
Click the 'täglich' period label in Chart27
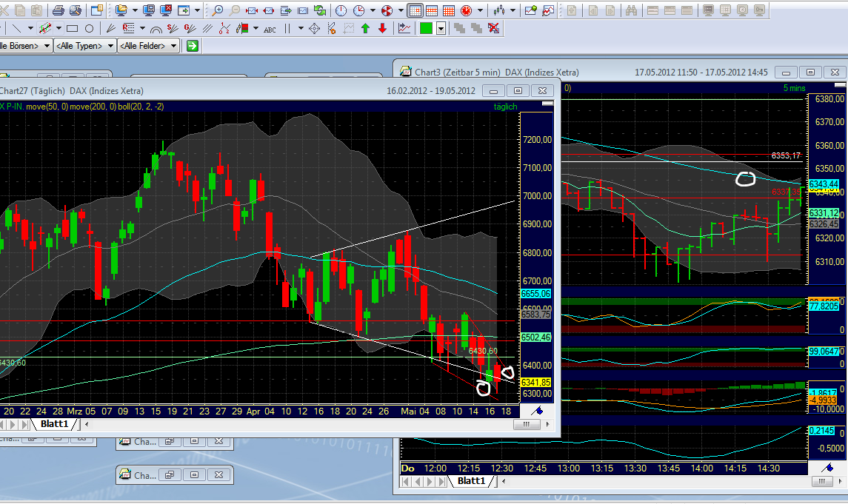click(505, 107)
